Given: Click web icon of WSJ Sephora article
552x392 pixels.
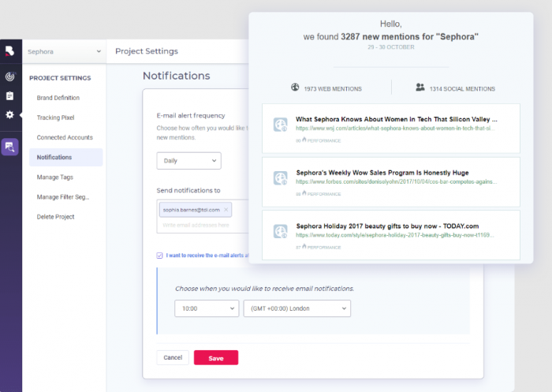Looking at the screenshot, I should tap(281, 125).
